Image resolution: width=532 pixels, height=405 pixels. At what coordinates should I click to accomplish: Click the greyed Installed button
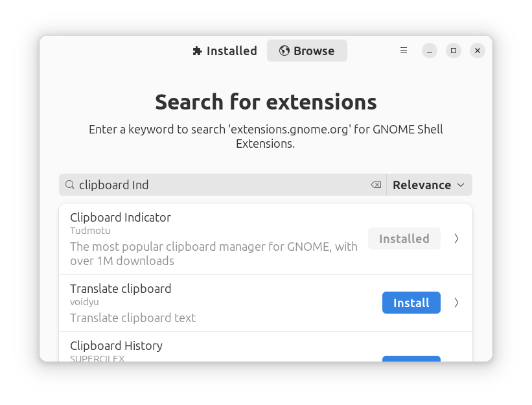click(x=404, y=238)
